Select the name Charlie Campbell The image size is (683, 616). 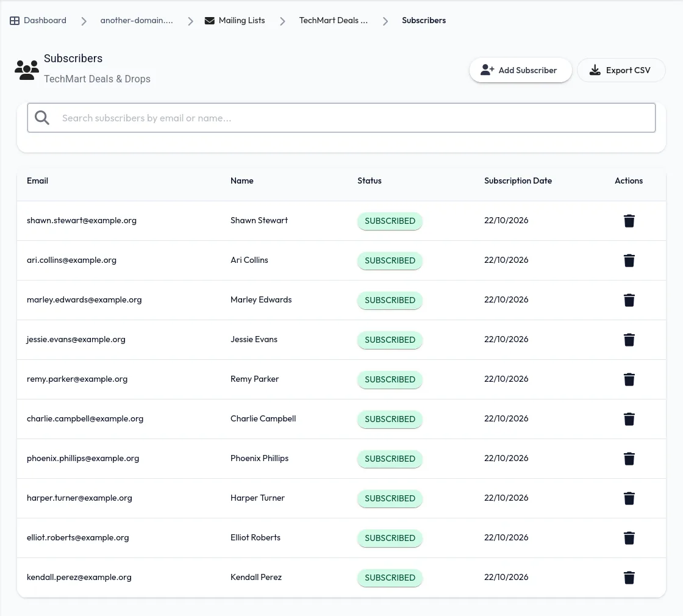pos(263,418)
